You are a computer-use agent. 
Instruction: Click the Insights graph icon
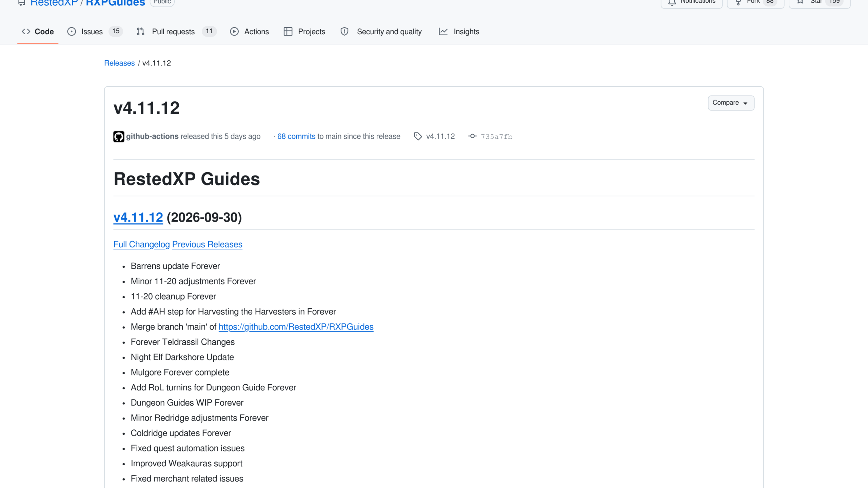click(443, 32)
